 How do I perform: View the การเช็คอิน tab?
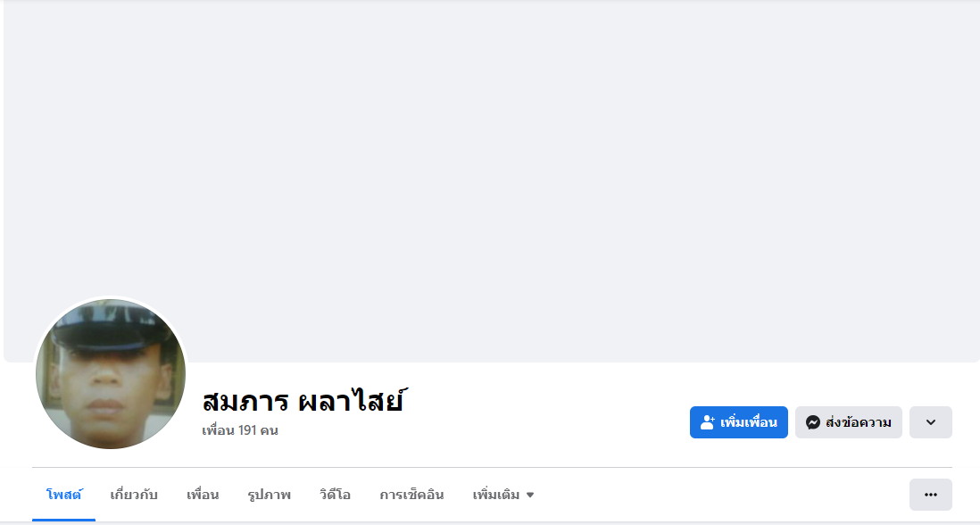coord(411,495)
